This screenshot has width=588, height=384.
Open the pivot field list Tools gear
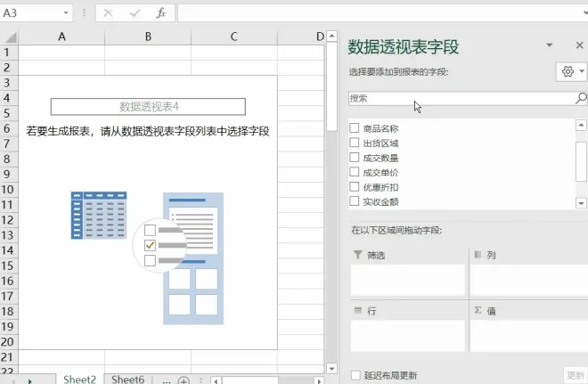click(568, 71)
